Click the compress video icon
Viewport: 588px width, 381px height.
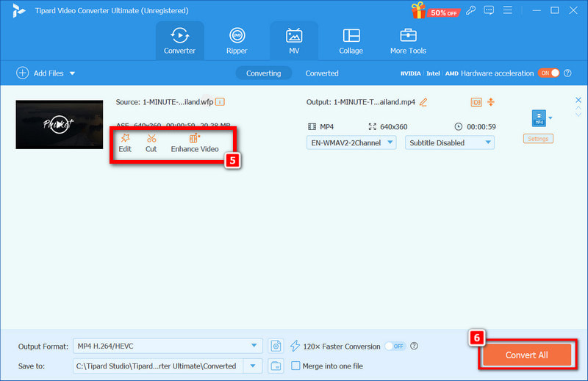[x=491, y=102]
